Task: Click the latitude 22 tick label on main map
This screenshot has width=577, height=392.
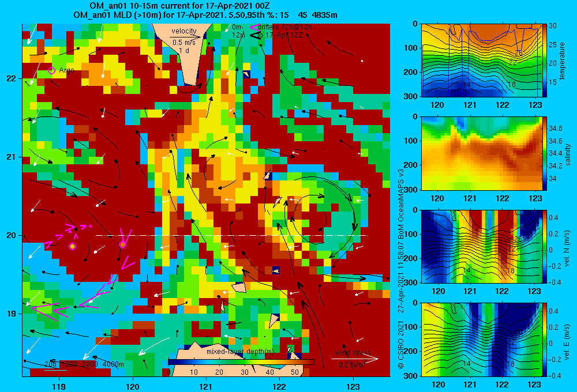Action: point(11,78)
